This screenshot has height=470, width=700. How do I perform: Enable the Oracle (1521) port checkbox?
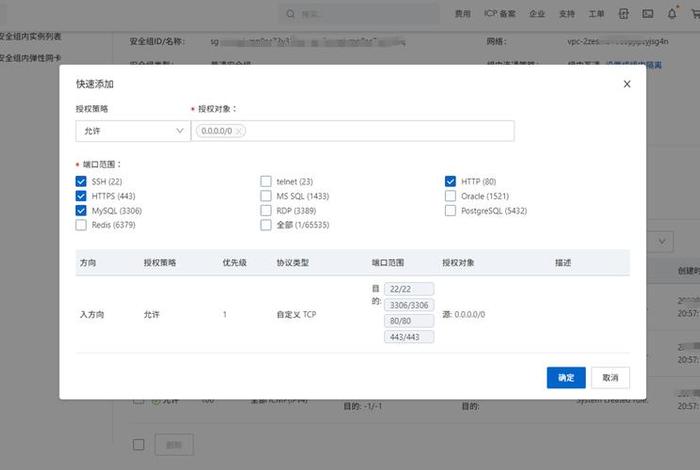click(450, 196)
